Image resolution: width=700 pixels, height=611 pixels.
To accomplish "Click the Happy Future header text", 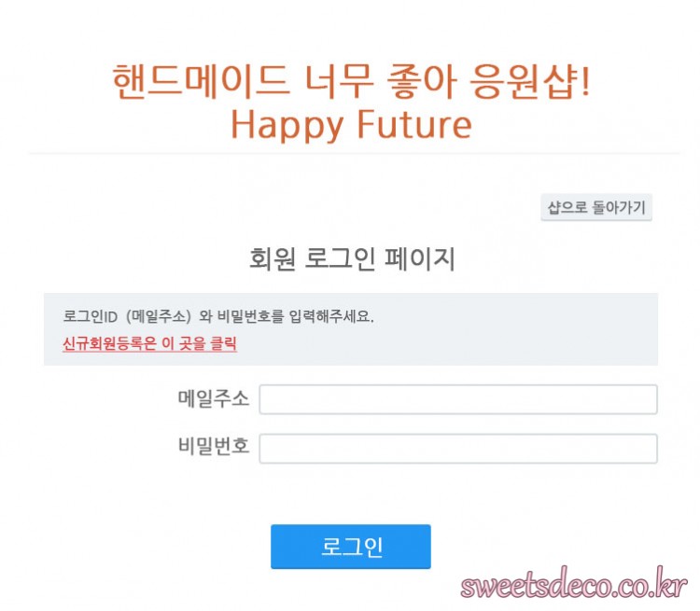I will coord(351,125).
